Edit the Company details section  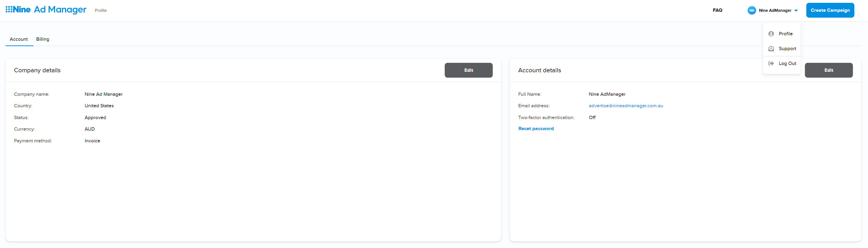468,70
